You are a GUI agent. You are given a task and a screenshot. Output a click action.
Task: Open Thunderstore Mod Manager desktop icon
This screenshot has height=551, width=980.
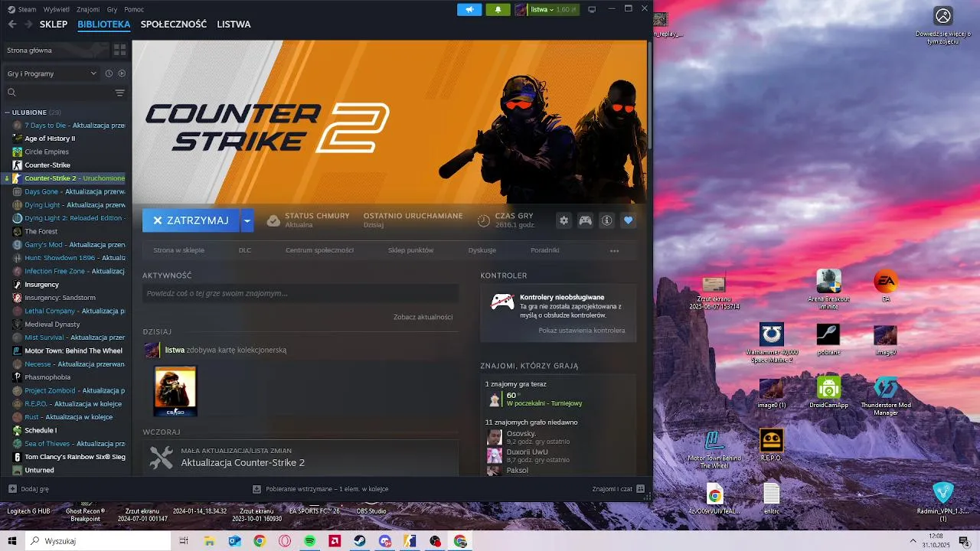pyautogui.click(x=886, y=396)
